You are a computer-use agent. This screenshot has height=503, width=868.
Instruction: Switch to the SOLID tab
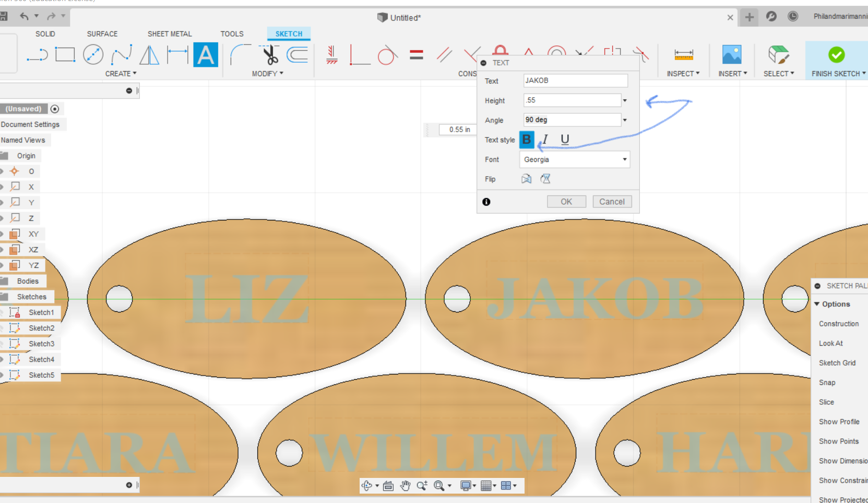point(45,33)
